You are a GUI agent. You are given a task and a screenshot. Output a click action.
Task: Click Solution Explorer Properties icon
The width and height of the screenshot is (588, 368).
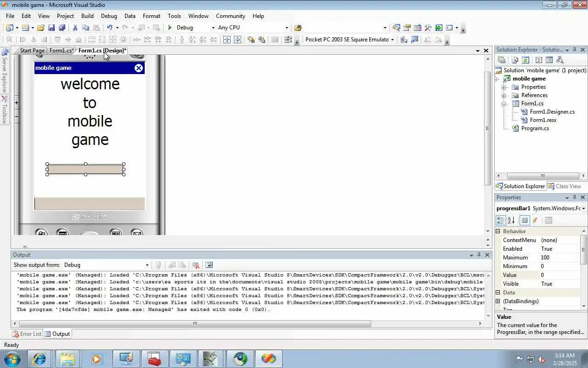coord(502,60)
